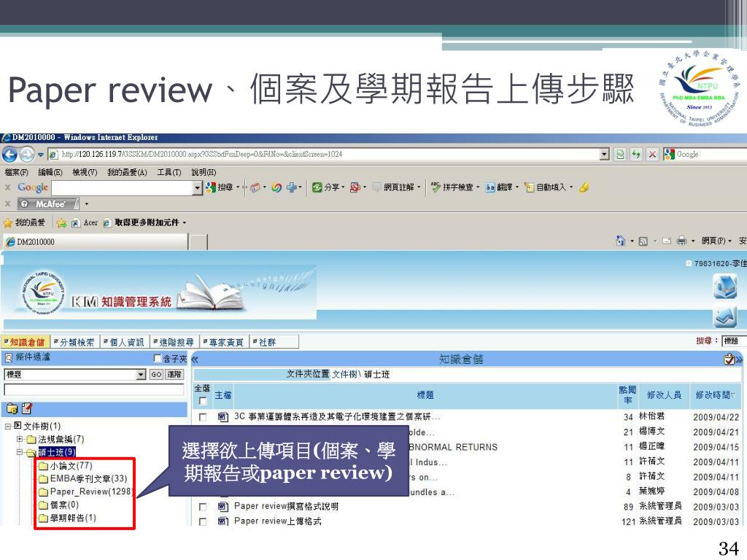Open the recent pages dropdown beside Forward
The height and width of the screenshot is (560, 747).
pos(41,155)
